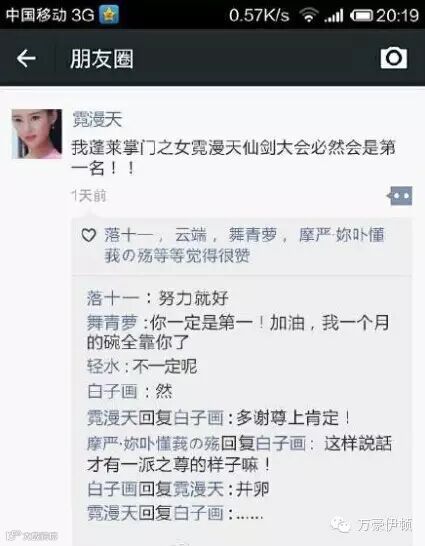This screenshot has height=546, width=425.
Task: Open 霓漫天's profile avatar picture
Action: [x=37, y=134]
